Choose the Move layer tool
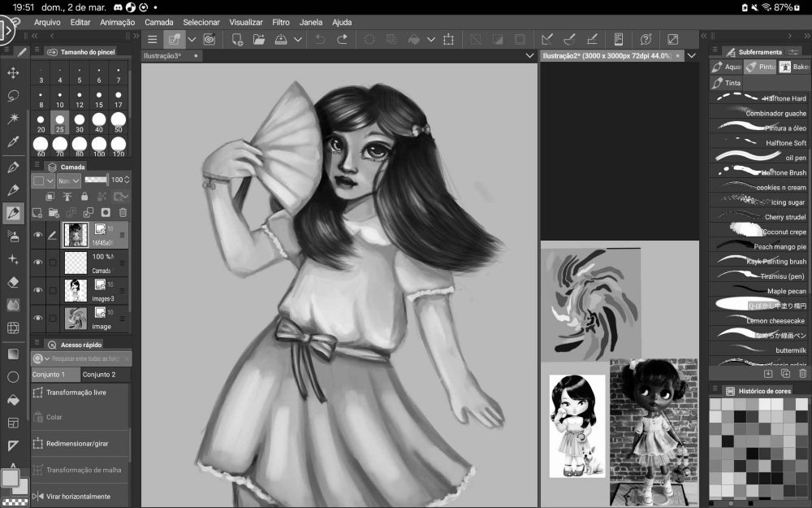This screenshot has height=508, width=812. click(13, 73)
